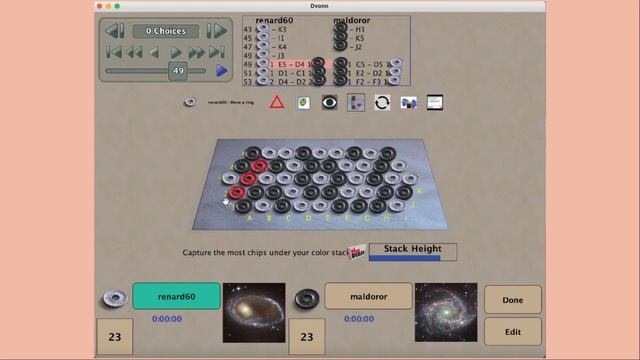Click the 0 Choices display
This screenshot has width=640, height=360.
[166, 31]
